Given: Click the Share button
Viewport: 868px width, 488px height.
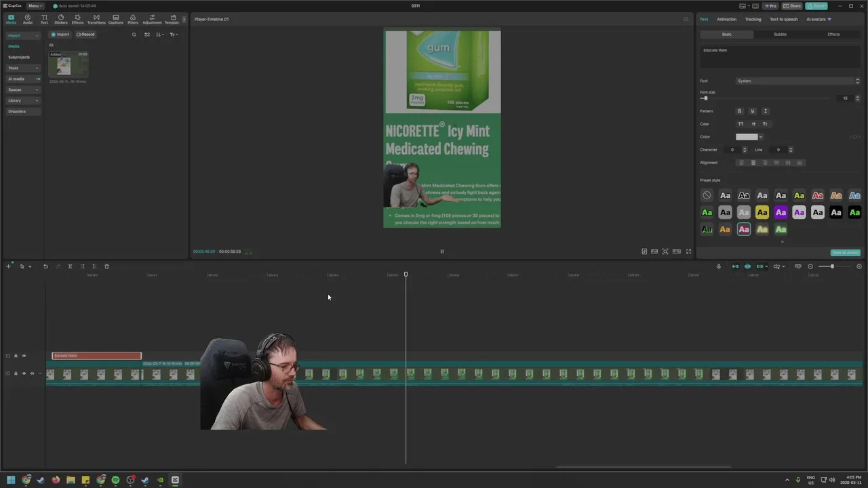Looking at the screenshot, I should tap(792, 5).
